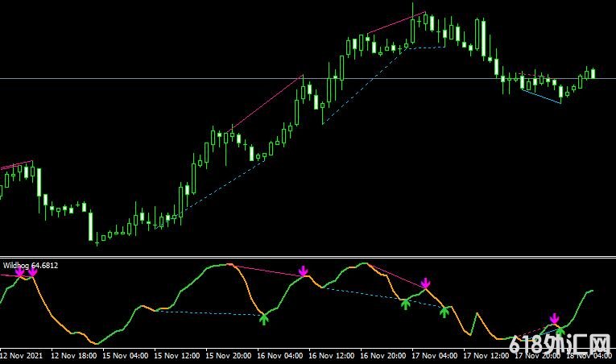Click the 12 Nov 18:00 time label
Viewport: 616px width, 364px height.
[x=74, y=356]
